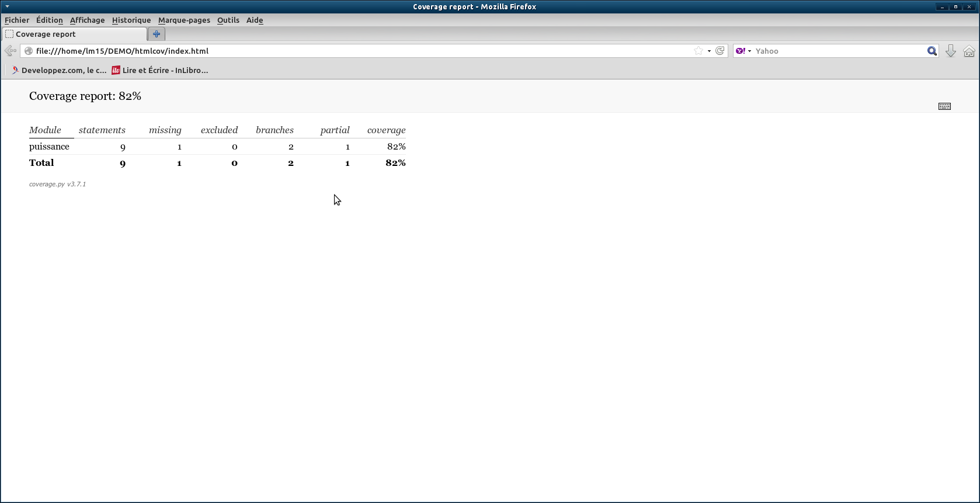
Task: Open the Fichier menu
Action: [x=17, y=20]
